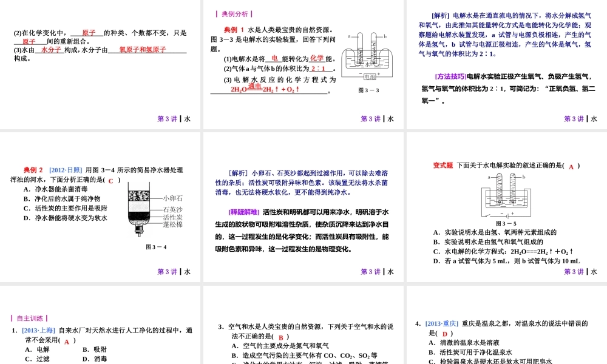Click option A. 净水器能杀菌消毒
This screenshot has height=364, width=607.
[x=55, y=189]
